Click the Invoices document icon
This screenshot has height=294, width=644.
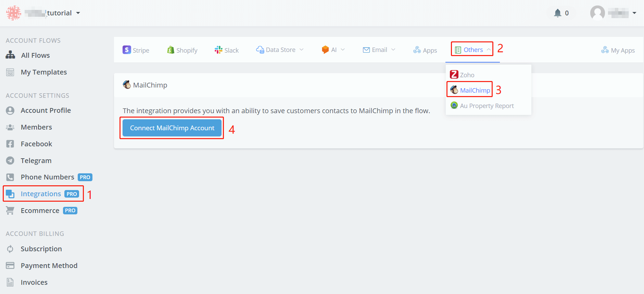10,282
